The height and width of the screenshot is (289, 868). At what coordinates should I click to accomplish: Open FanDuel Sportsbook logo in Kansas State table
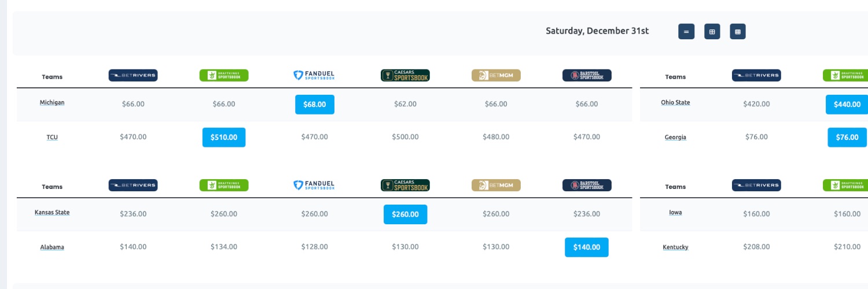[314, 185]
